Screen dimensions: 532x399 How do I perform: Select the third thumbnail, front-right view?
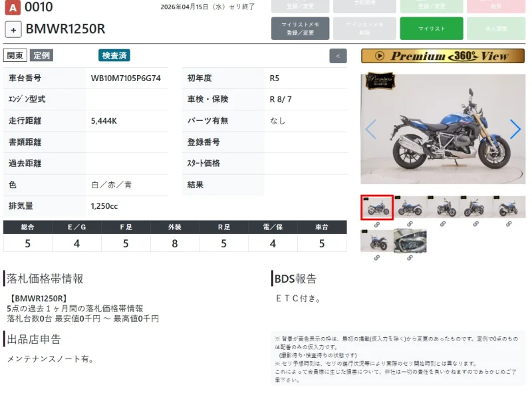443,207
